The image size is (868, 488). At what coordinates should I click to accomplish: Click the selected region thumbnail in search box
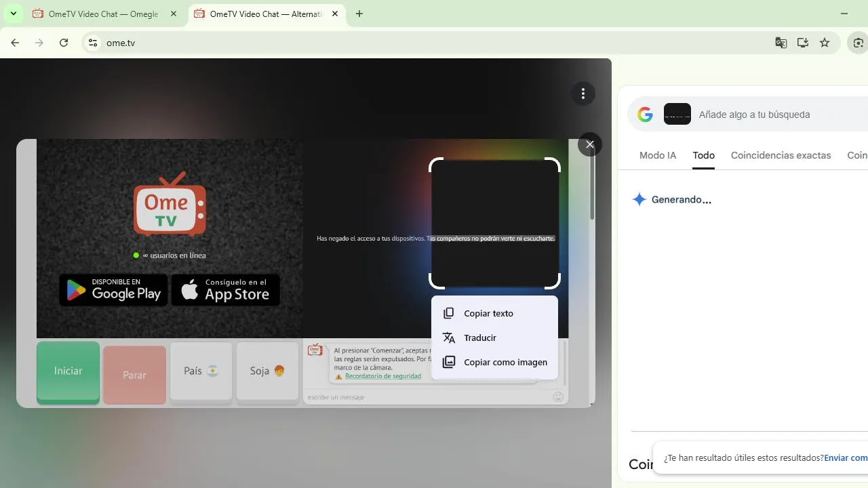(677, 114)
